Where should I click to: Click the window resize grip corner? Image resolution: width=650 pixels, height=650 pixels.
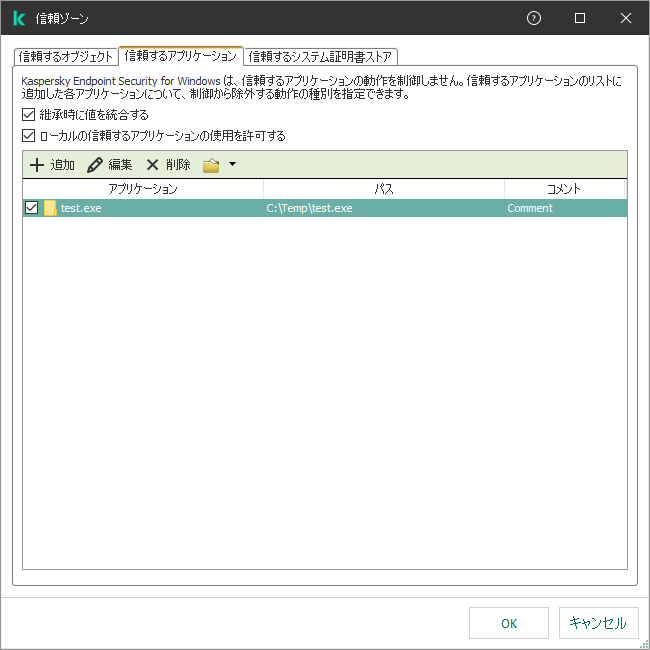click(x=644, y=644)
